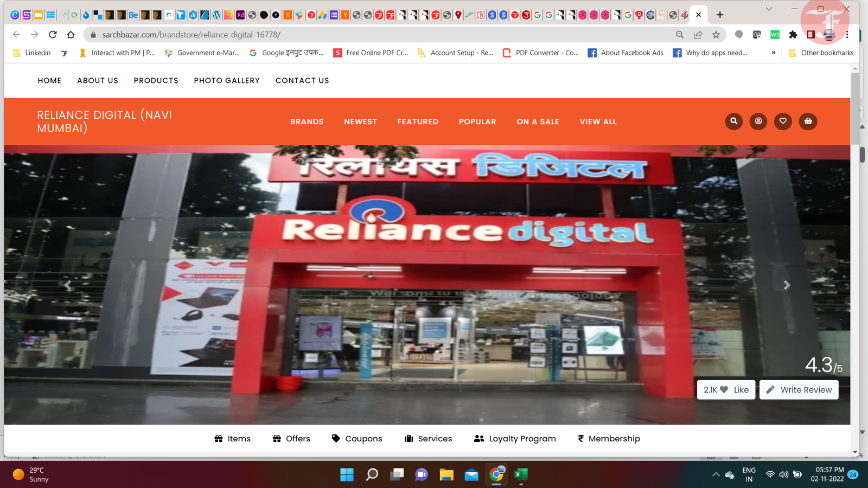Open Other bookmarks folder
This screenshot has width=868, height=488.
coord(821,53)
